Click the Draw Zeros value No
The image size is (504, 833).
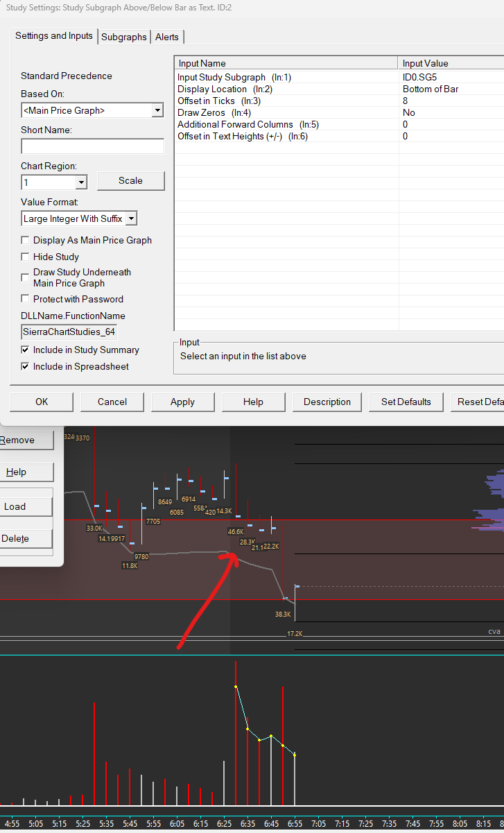409,112
